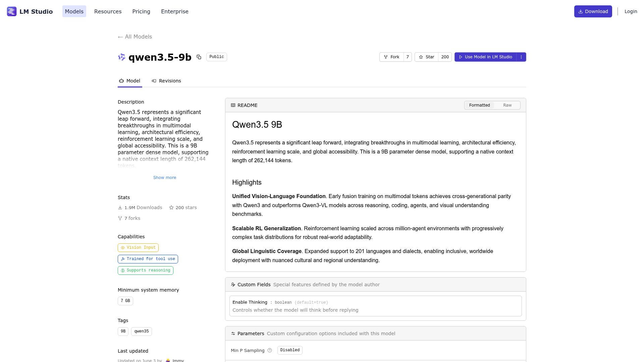Expand description with Show more

(x=165, y=178)
